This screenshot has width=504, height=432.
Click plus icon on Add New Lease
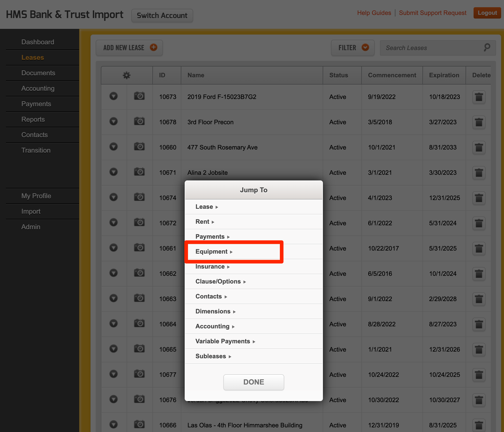coord(153,47)
